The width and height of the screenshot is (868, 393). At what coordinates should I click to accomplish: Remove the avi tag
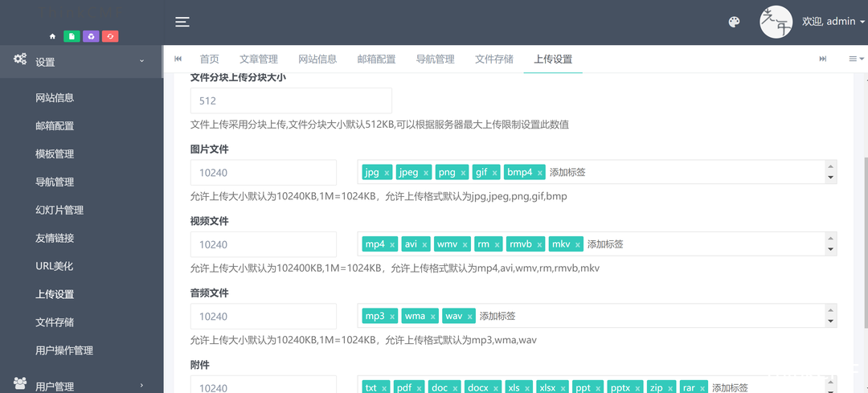point(424,244)
